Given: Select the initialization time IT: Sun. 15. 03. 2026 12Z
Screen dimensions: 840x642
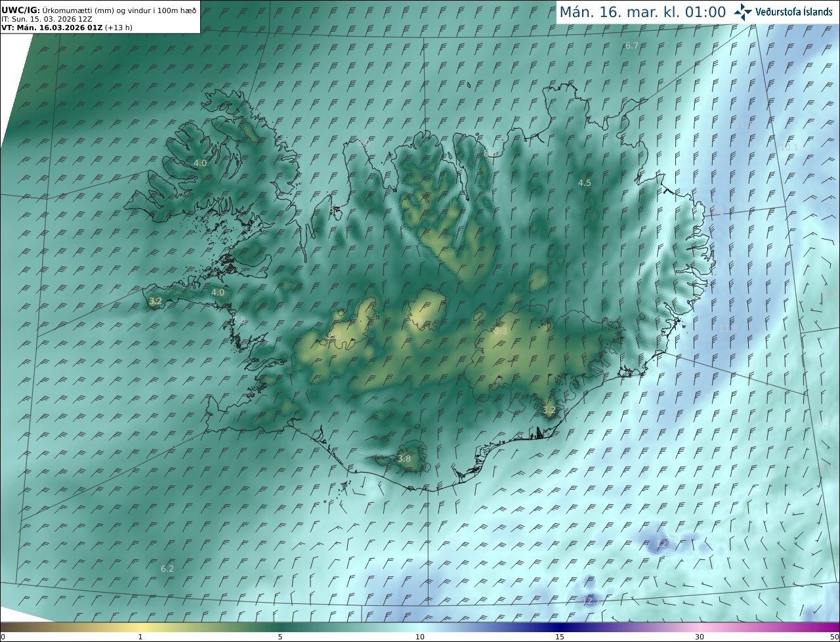Looking at the screenshot, I should pos(47,19).
